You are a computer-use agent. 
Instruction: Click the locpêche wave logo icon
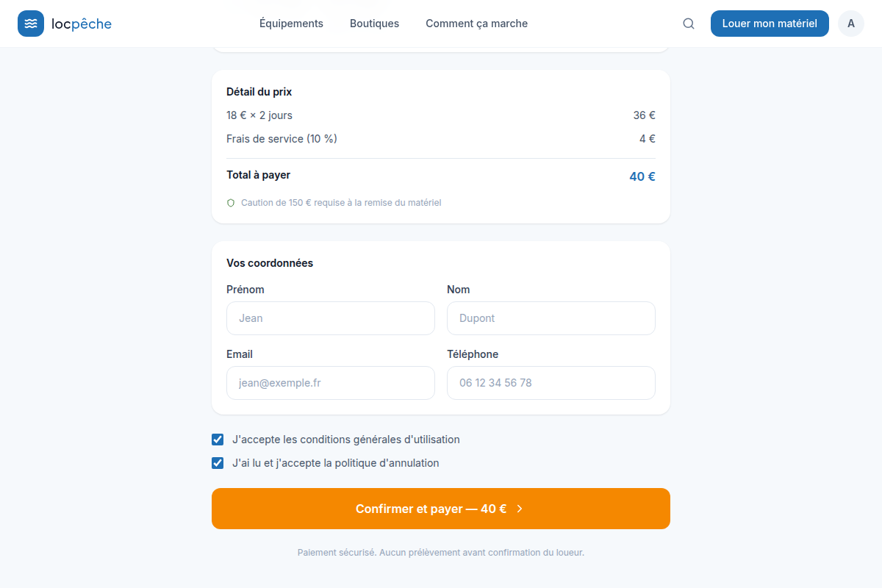tap(31, 24)
